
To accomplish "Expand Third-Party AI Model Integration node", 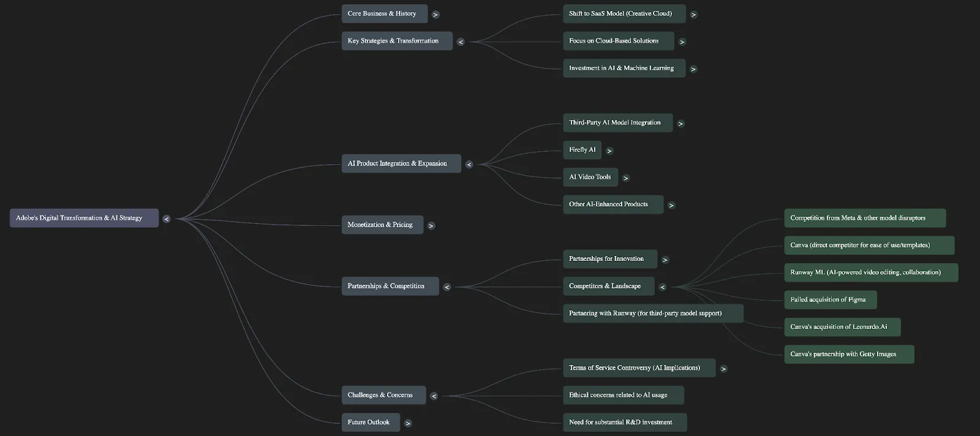I will coord(680,124).
